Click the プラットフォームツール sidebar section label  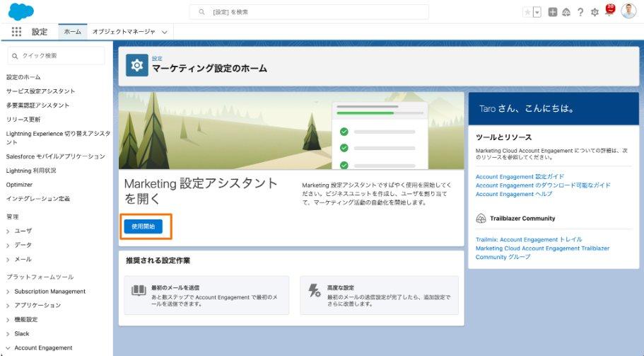(x=40, y=277)
